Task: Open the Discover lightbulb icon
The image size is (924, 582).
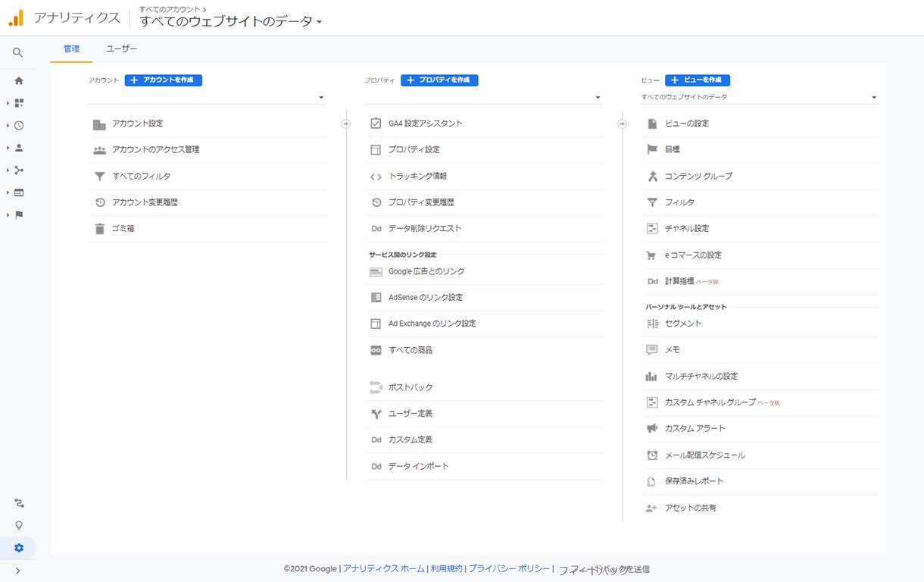Action: point(19,525)
